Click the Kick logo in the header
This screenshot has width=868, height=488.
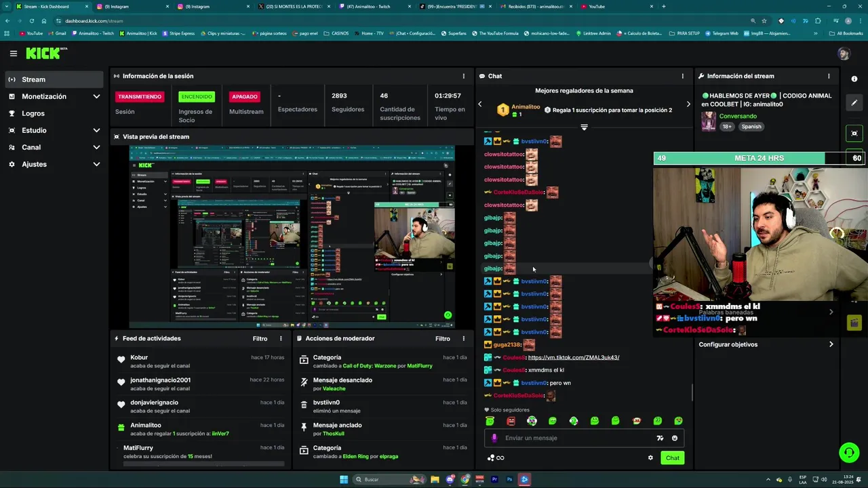click(x=46, y=54)
